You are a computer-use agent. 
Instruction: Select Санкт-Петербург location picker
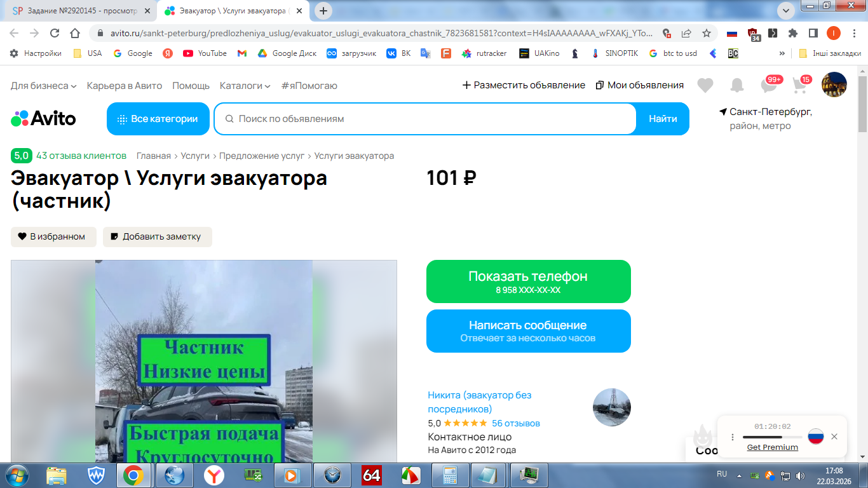766,119
